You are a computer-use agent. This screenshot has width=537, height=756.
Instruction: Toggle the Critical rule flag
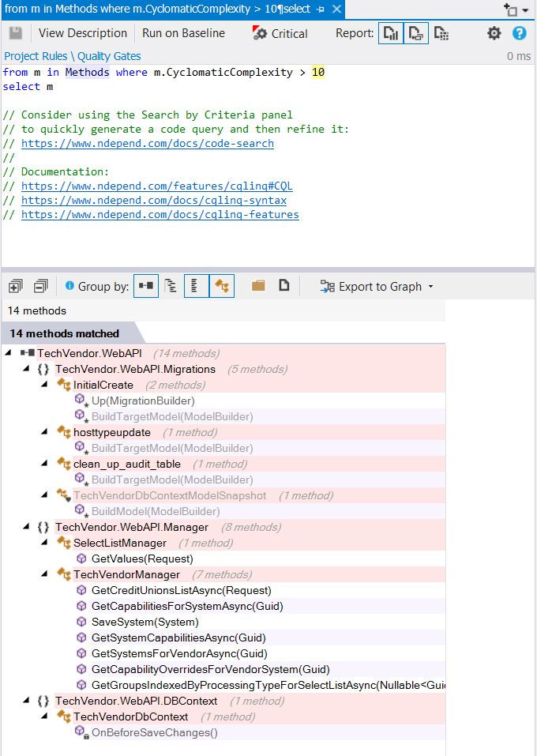click(x=280, y=33)
